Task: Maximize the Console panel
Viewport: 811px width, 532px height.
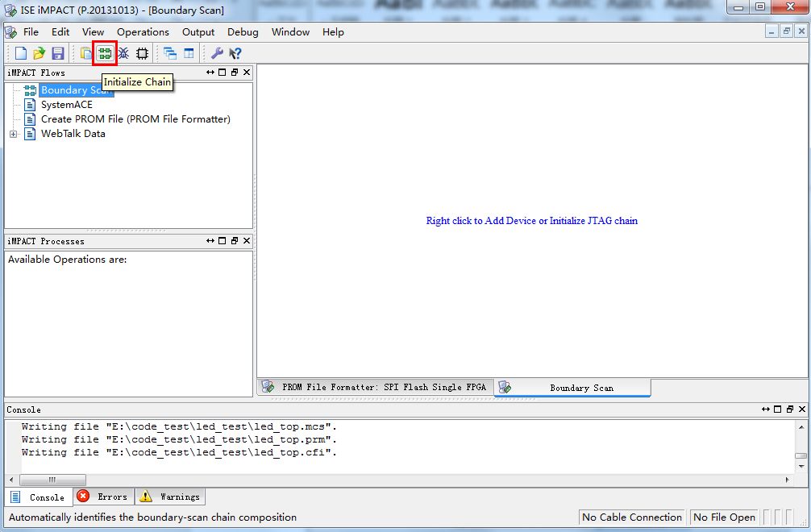Action: click(x=777, y=409)
